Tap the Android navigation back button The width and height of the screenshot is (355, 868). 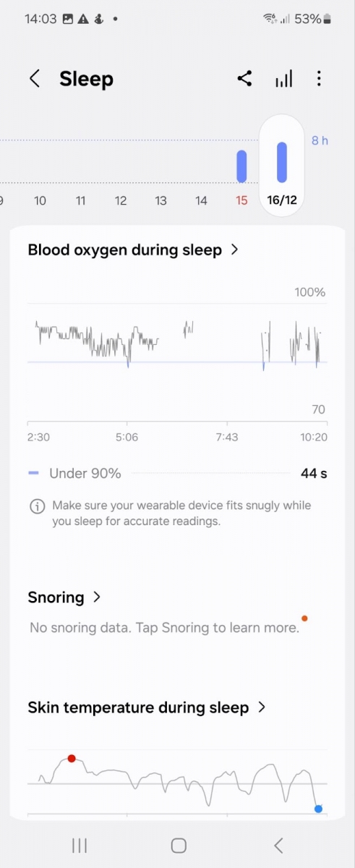[x=278, y=845]
